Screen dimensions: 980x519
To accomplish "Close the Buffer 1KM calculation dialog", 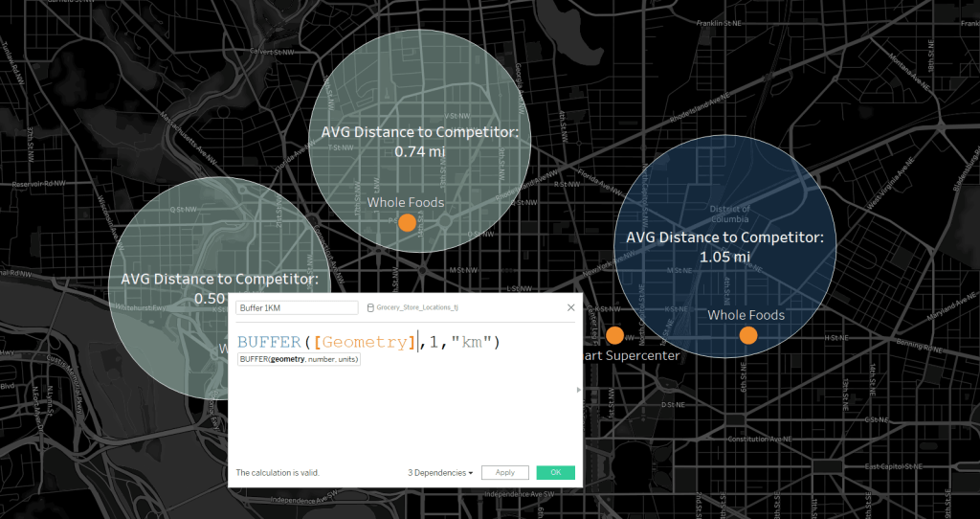I will [x=571, y=307].
